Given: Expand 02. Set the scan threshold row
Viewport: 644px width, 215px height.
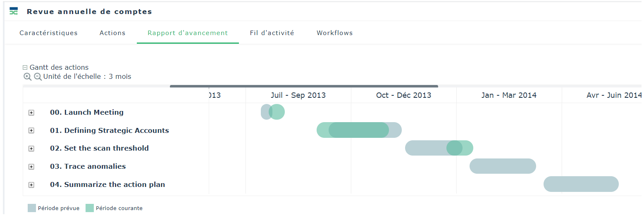Looking at the screenshot, I should point(31,149).
